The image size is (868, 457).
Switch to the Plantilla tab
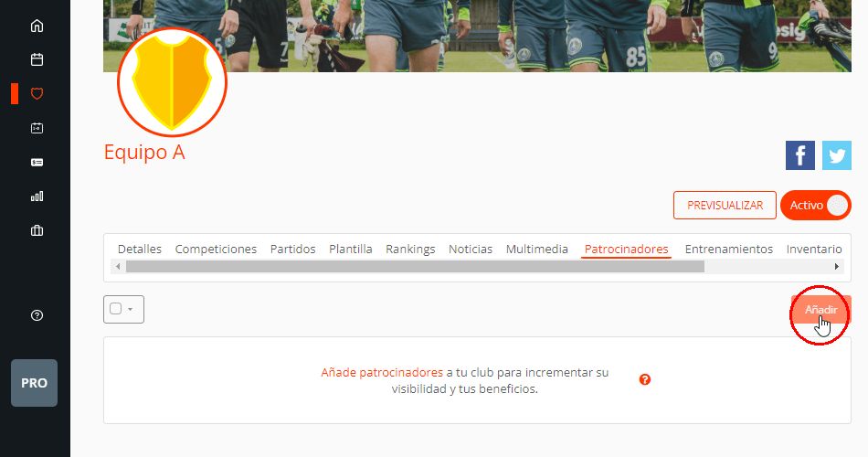(x=351, y=250)
